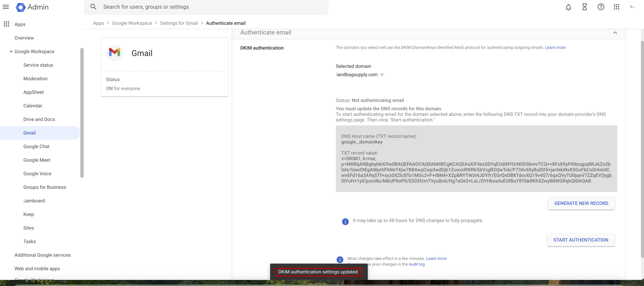
Task: Click the info icon beside changes take effect
Action: pyautogui.click(x=340, y=260)
